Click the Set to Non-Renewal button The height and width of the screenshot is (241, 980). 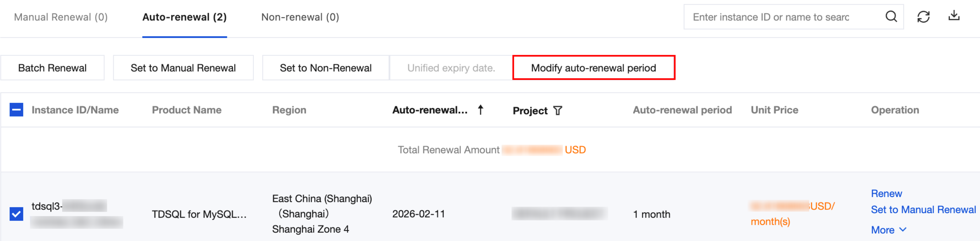[326, 68]
